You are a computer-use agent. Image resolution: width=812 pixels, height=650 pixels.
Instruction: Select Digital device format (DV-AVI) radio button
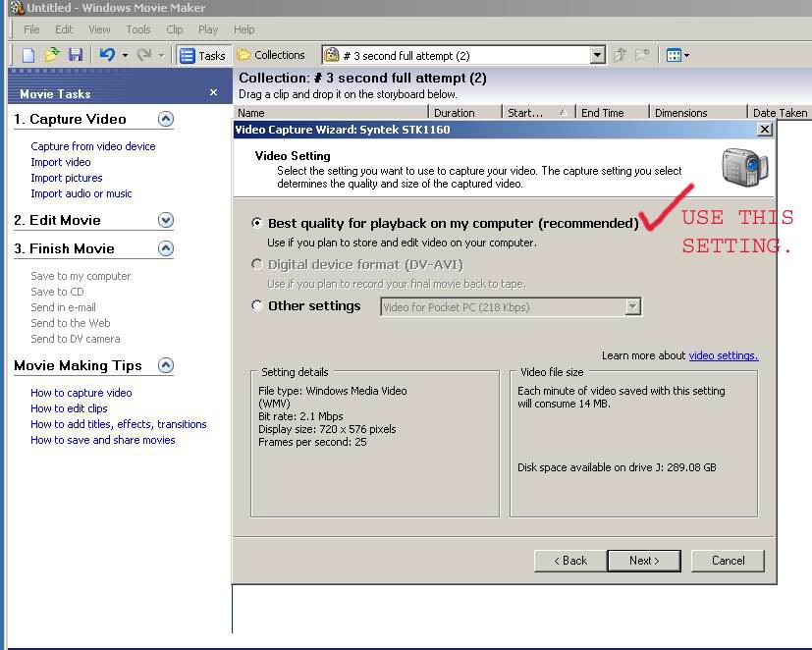[257, 264]
